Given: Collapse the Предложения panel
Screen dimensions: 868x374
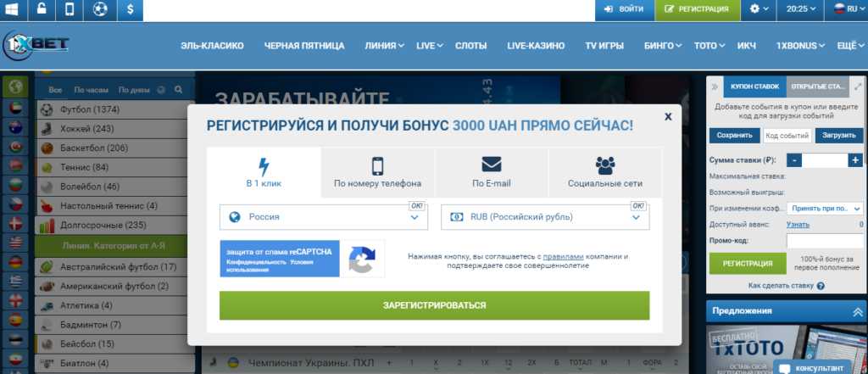Looking at the screenshot, I should (858, 311).
